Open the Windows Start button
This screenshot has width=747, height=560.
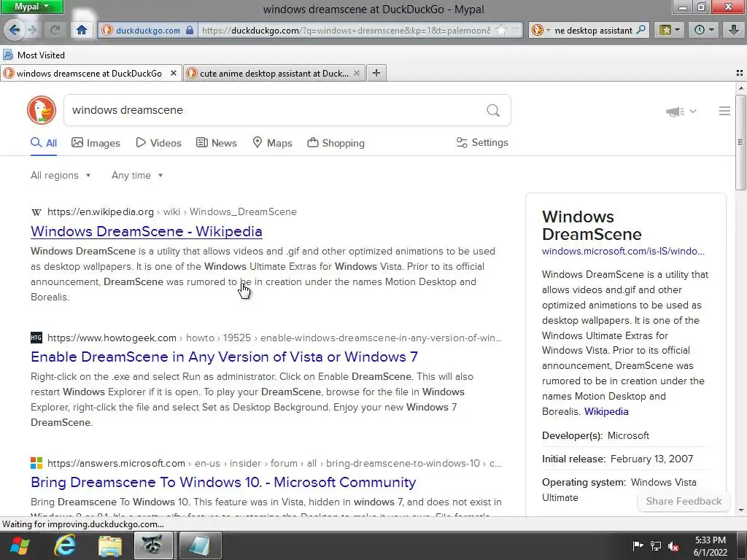20,545
